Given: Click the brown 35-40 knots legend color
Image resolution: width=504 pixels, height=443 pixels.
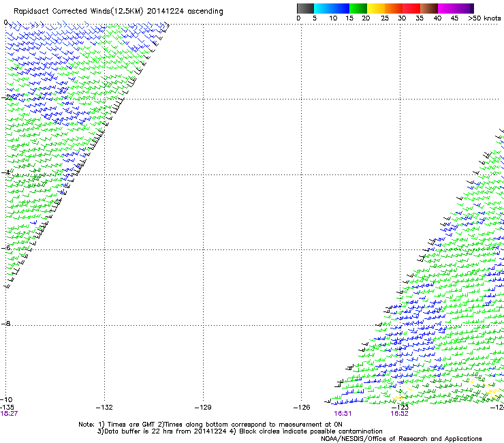Looking at the screenshot, I should 429,8.
